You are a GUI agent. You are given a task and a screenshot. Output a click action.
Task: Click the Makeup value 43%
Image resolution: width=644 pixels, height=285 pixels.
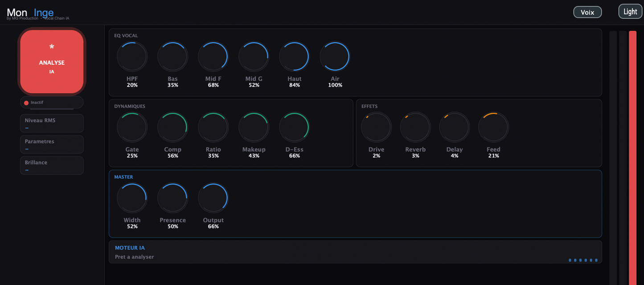254,156
